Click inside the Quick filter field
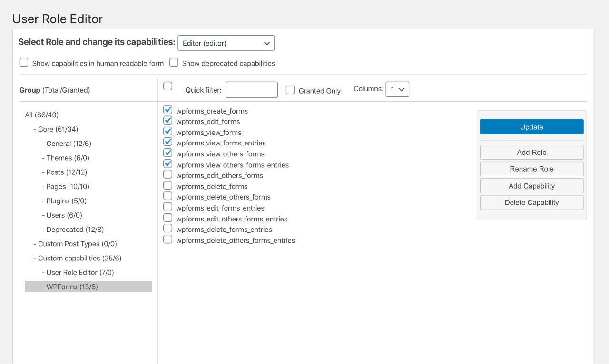The width and height of the screenshot is (609, 364). click(251, 90)
